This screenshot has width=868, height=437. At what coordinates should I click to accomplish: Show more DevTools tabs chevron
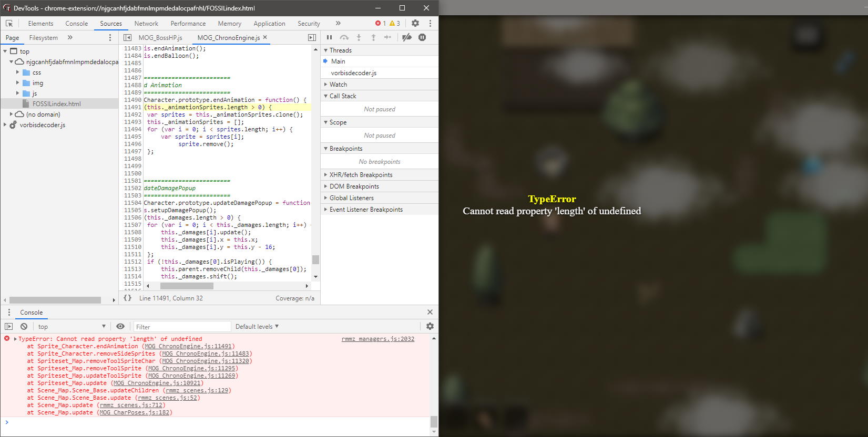(338, 23)
